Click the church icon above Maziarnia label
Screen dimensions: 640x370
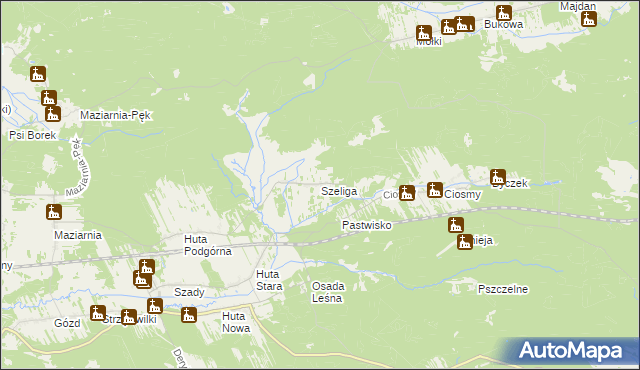53,212
